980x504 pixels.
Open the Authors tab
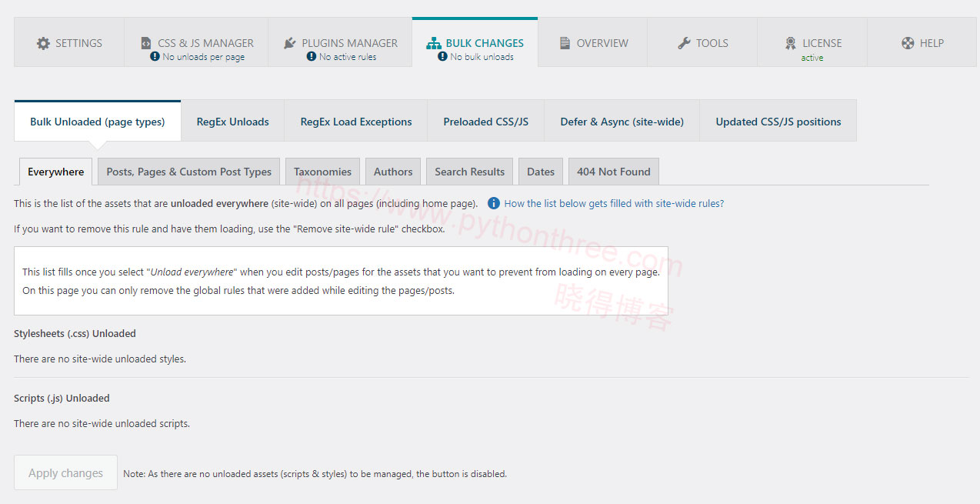[393, 172]
